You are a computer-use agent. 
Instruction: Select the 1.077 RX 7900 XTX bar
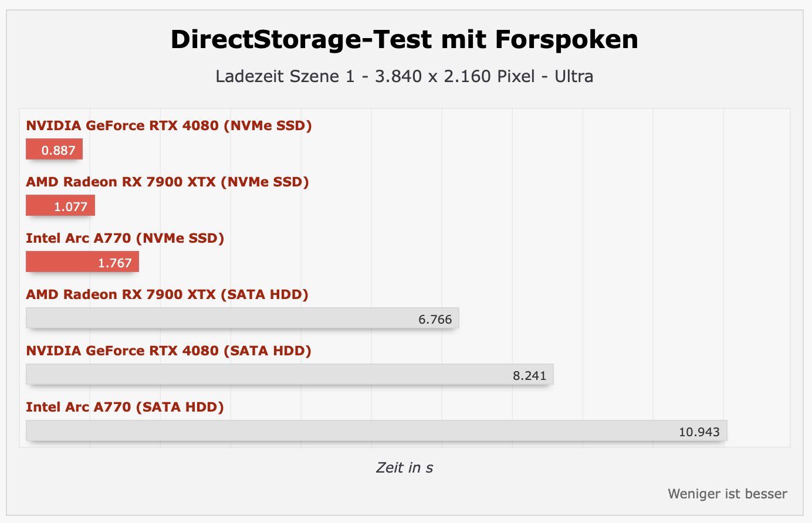pyautogui.click(x=60, y=206)
